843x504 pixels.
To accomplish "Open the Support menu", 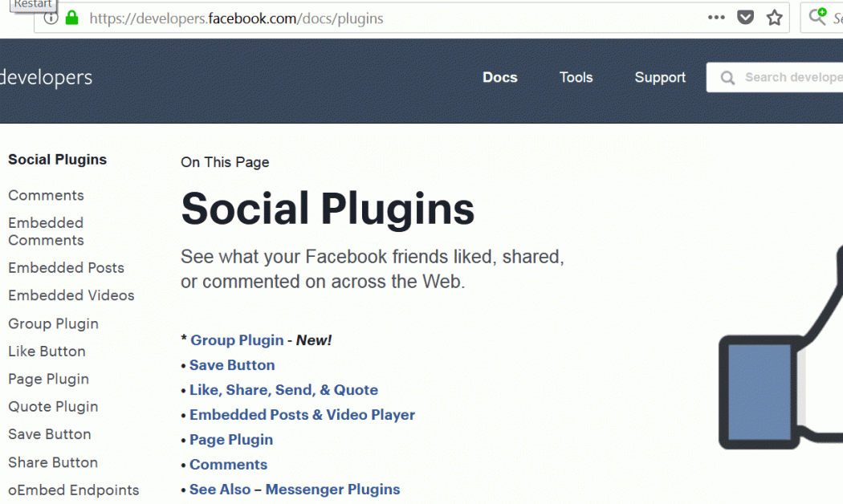I will pos(660,78).
